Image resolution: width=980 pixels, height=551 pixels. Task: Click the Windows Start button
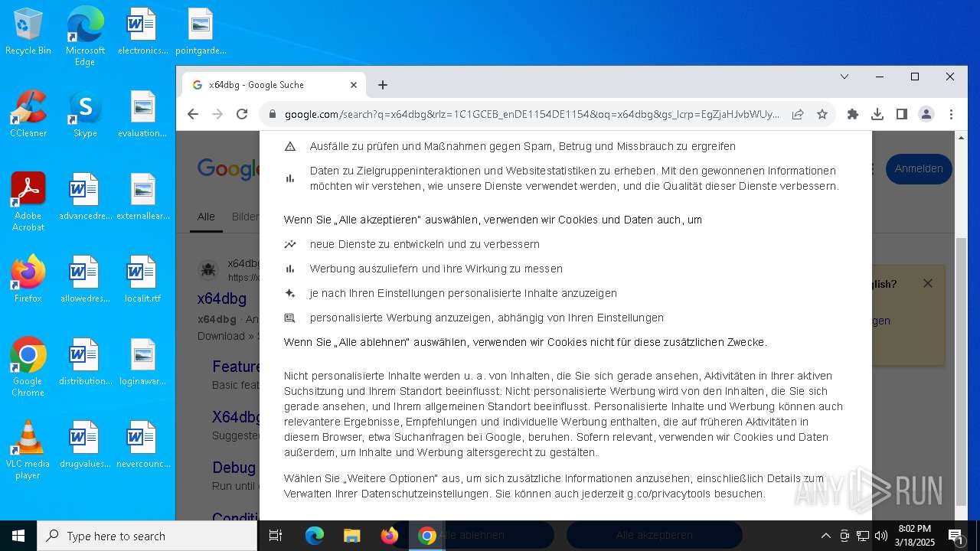pyautogui.click(x=18, y=536)
